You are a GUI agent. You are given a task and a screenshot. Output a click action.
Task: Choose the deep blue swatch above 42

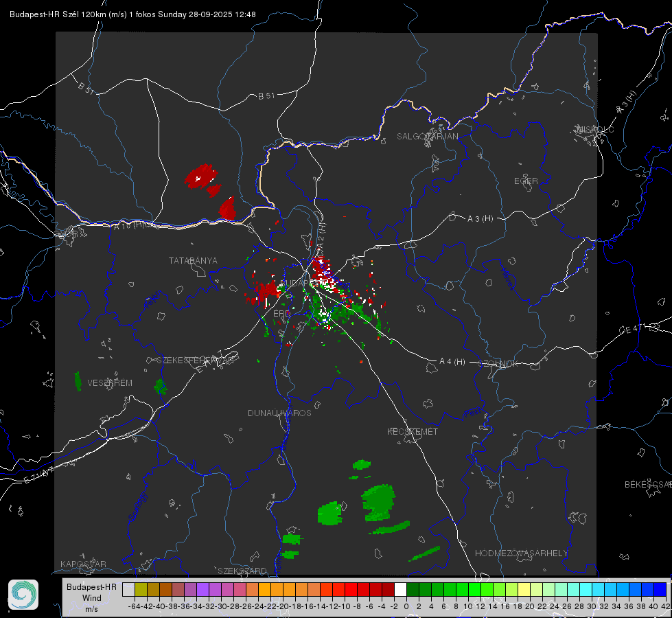click(x=660, y=589)
